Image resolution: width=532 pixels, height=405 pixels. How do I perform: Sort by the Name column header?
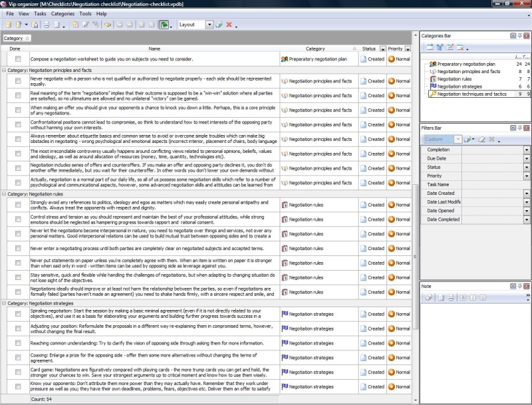[154, 49]
